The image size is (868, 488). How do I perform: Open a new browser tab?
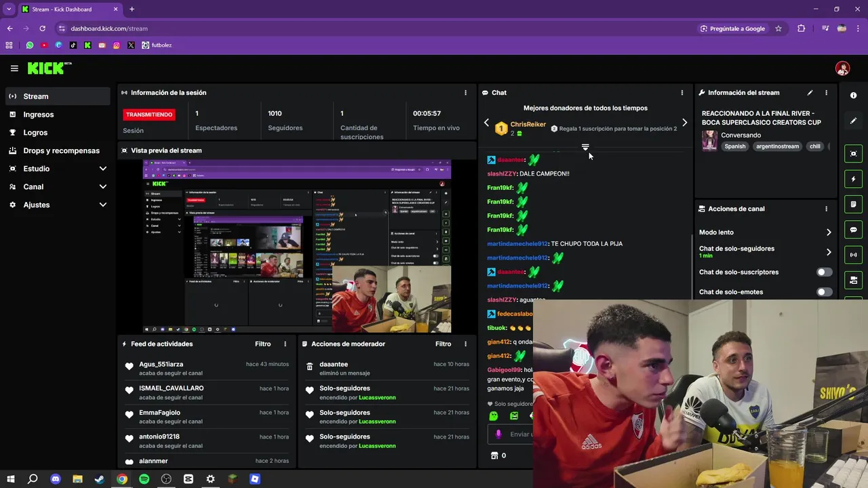[x=132, y=9]
